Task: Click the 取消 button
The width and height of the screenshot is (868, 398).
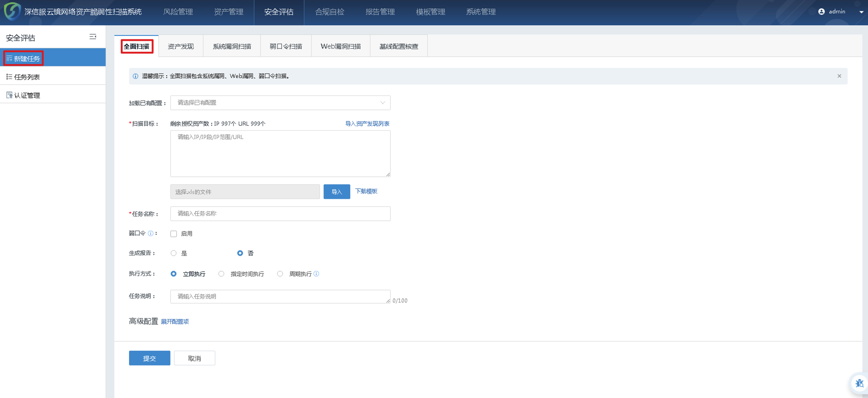Action: pyautogui.click(x=195, y=358)
